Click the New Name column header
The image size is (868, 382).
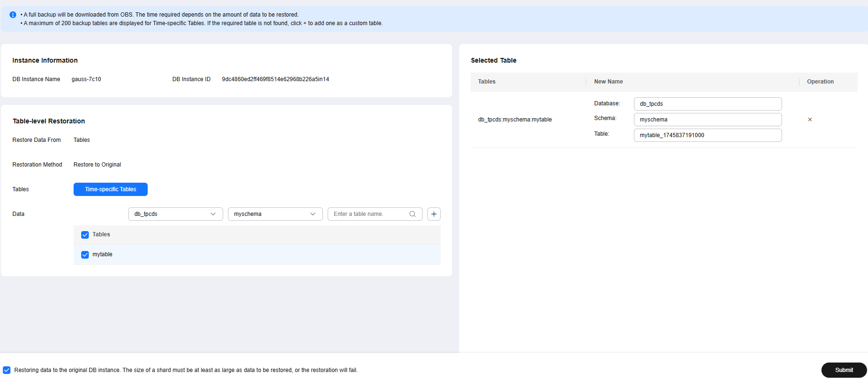tap(608, 82)
